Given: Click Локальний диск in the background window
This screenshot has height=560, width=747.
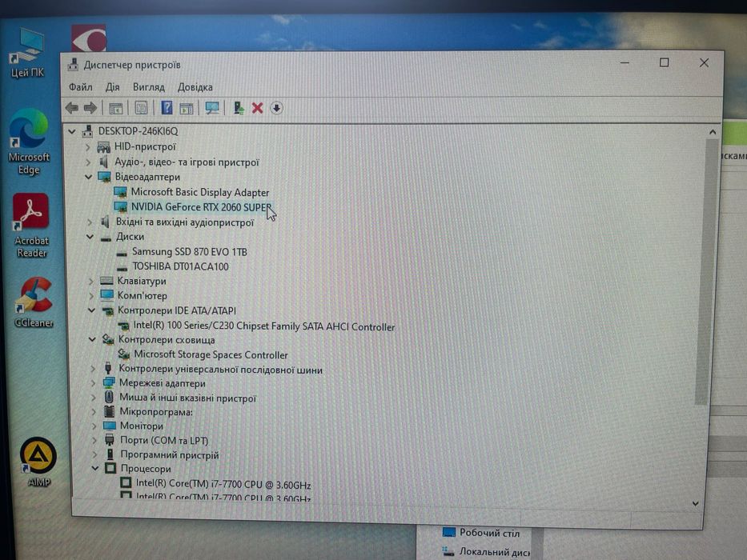Looking at the screenshot, I should (494, 551).
